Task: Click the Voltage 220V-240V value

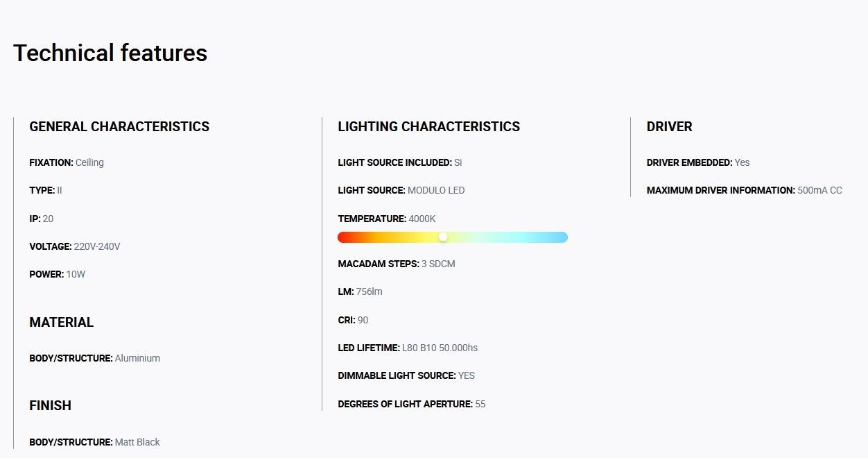Action: 97,246
